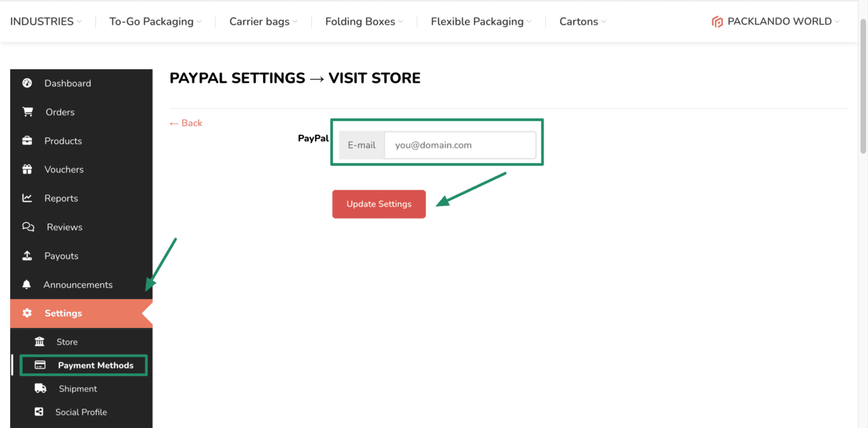Click the Vouchers gift icon
The height and width of the screenshot is (428, 868).
[27, 170]
